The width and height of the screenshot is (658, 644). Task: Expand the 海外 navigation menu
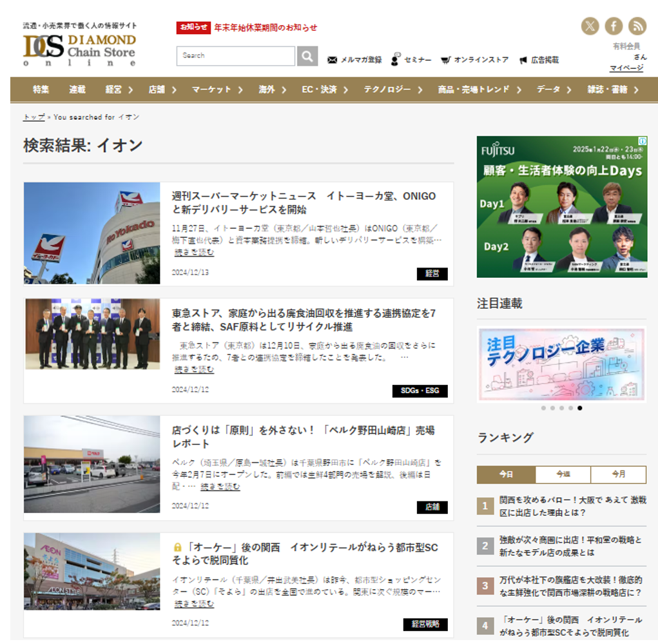coord(271,90)
